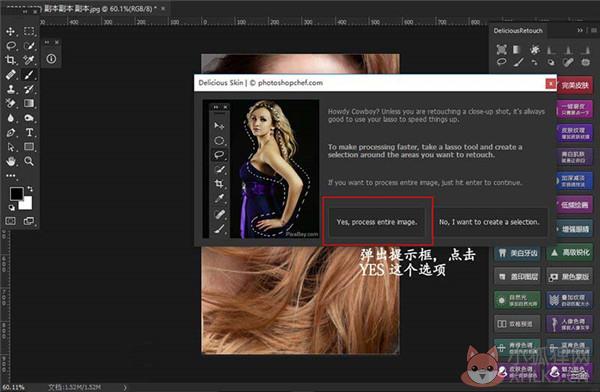This screenshot has width=600, height=392.
Task: Select the Crop tool in main toolbar
Action: coord(10,60)
